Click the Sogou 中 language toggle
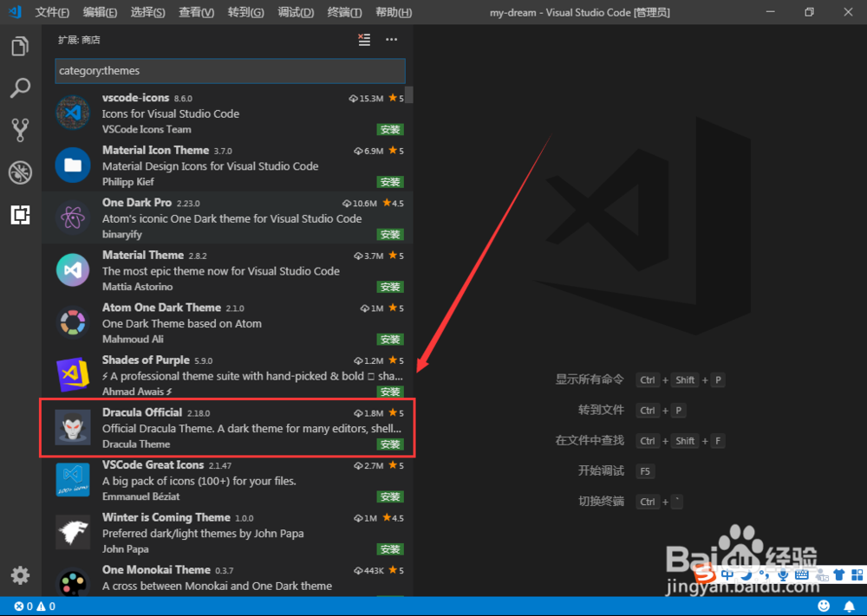The image size is (867, 616). coord(727,574)
